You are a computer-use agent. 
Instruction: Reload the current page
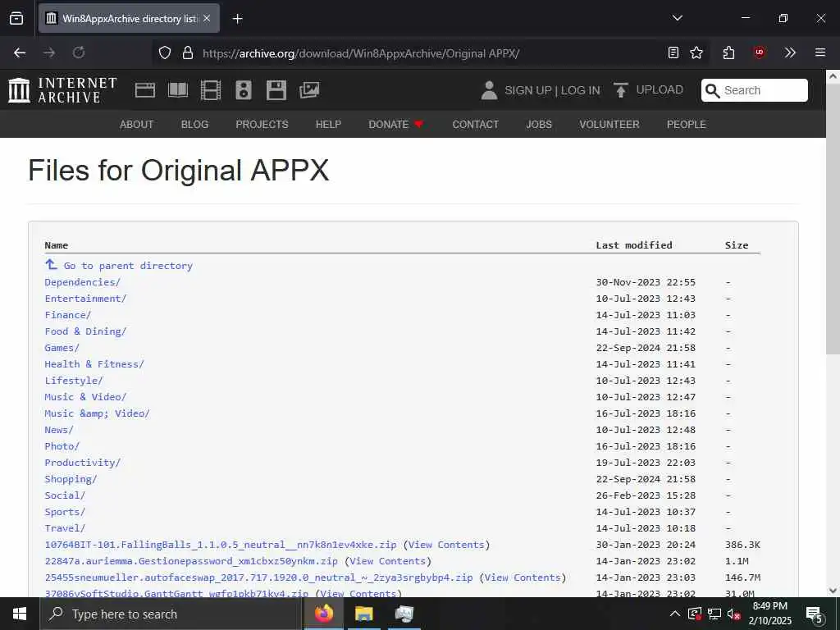point(79,52)
